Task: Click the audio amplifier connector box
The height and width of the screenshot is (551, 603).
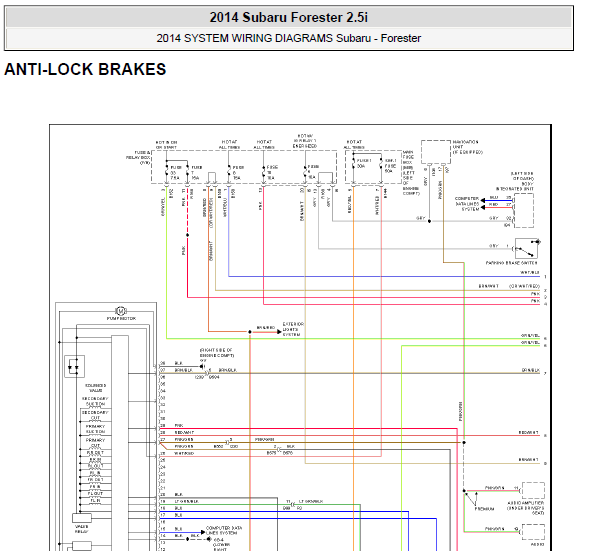Action: (533, 490)
